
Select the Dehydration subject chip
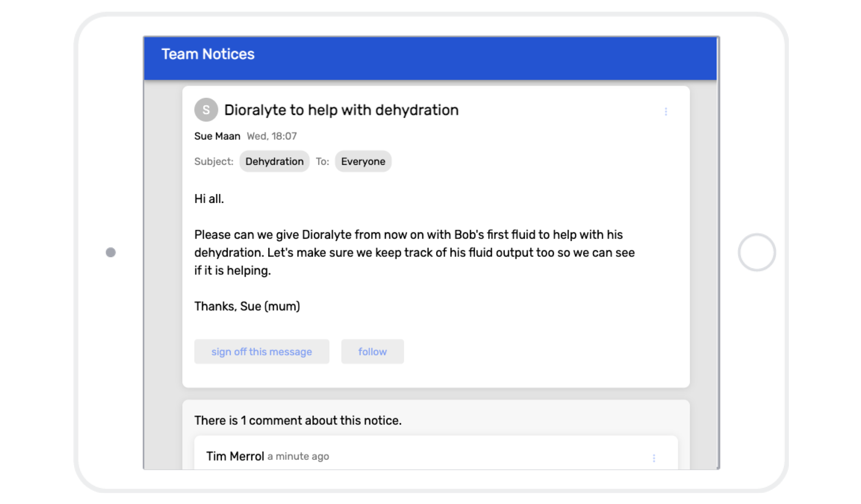pyautogui.click(x=274, y=161)
